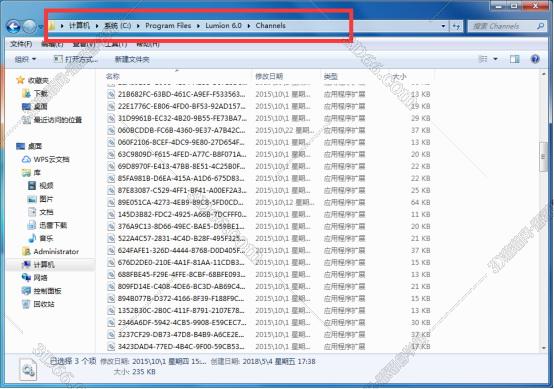Refresh the Channels folder view
Screen dimensions: 554x389
(456, 26)
